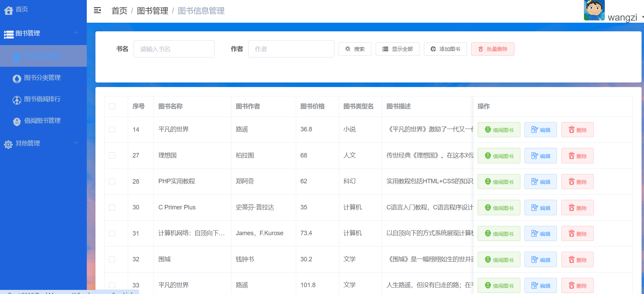
Task: Click 编辑 for row 31
Action: click(541, 233)
